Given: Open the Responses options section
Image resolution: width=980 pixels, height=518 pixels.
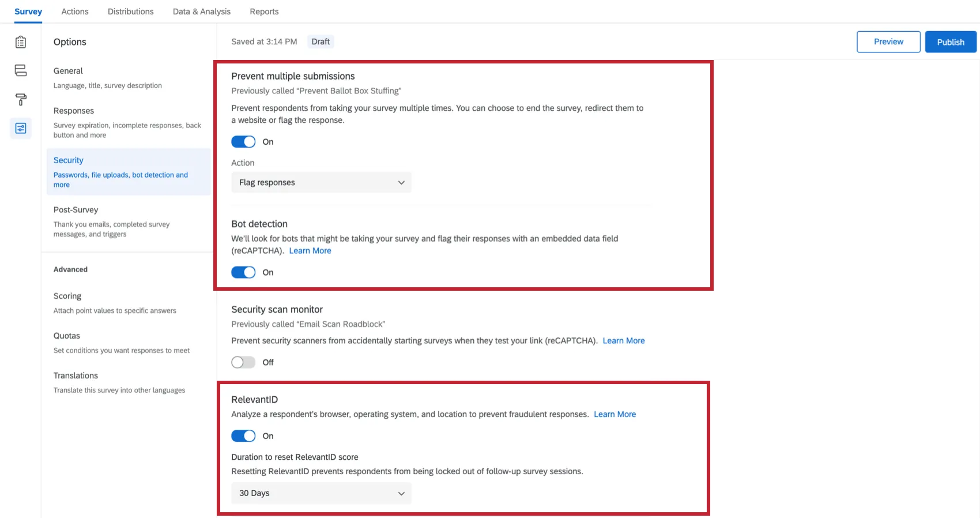Looking at the screenshot, I should click(128, 122).
